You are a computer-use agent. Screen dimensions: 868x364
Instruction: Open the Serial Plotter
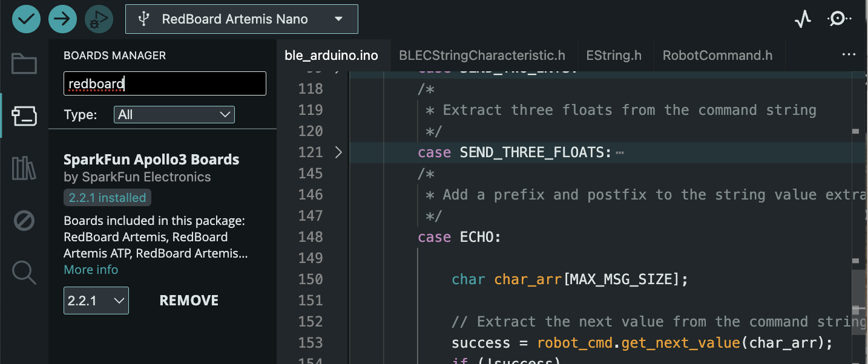(803, 19)
